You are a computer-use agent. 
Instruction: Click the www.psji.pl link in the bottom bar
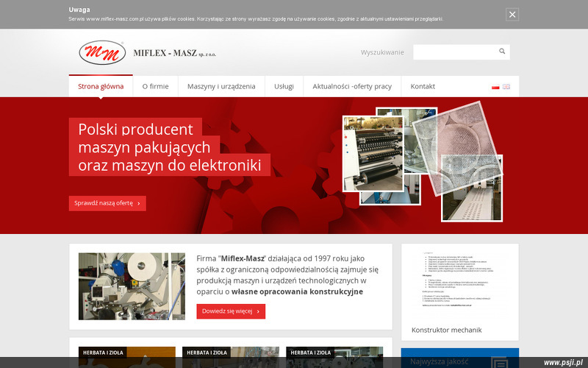[563, 362]
